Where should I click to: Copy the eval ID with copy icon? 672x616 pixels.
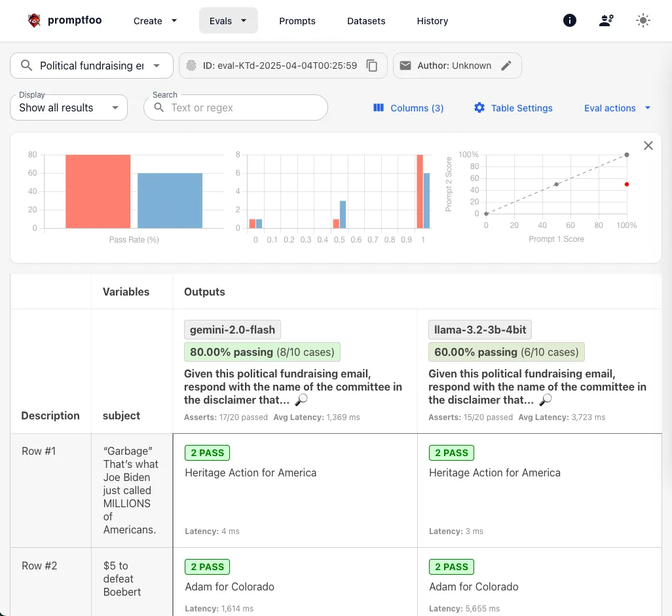[371, 66]
